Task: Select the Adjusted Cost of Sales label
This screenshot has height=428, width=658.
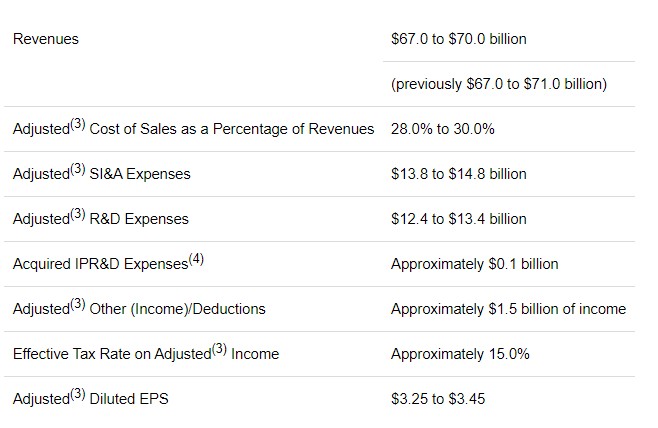Action: [193, 129]
